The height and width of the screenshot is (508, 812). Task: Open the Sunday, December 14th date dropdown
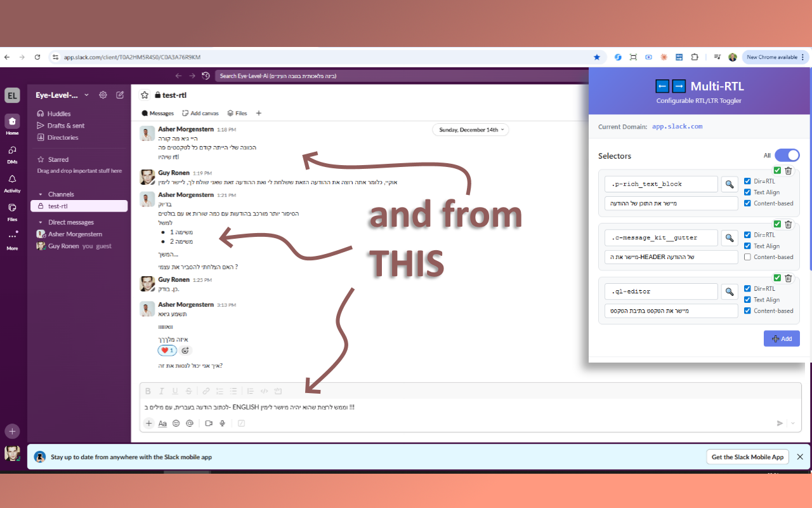(x=470, y=130)
